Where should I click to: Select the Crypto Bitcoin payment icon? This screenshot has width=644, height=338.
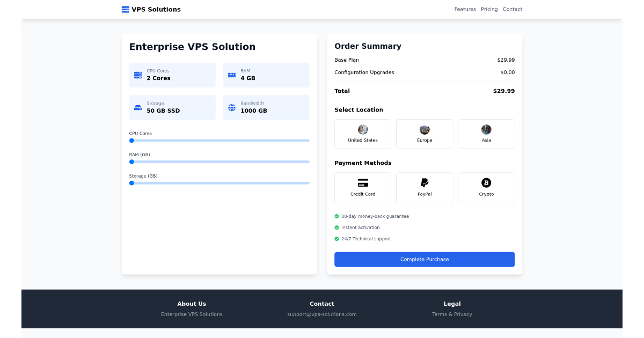tap(486, 183)
